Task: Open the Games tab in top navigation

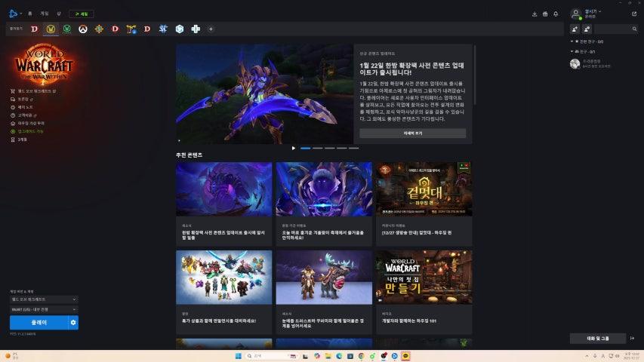Action: tap(44, 14)
